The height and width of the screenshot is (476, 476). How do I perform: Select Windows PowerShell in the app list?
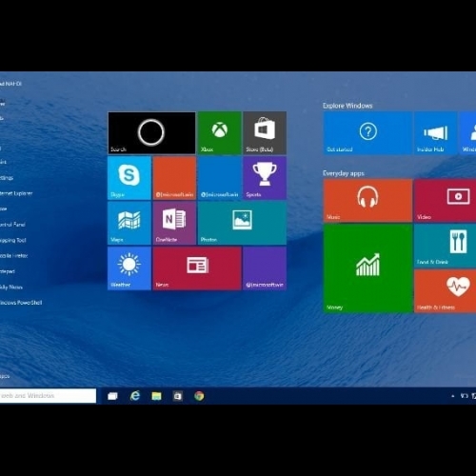(x=21, y=303)
